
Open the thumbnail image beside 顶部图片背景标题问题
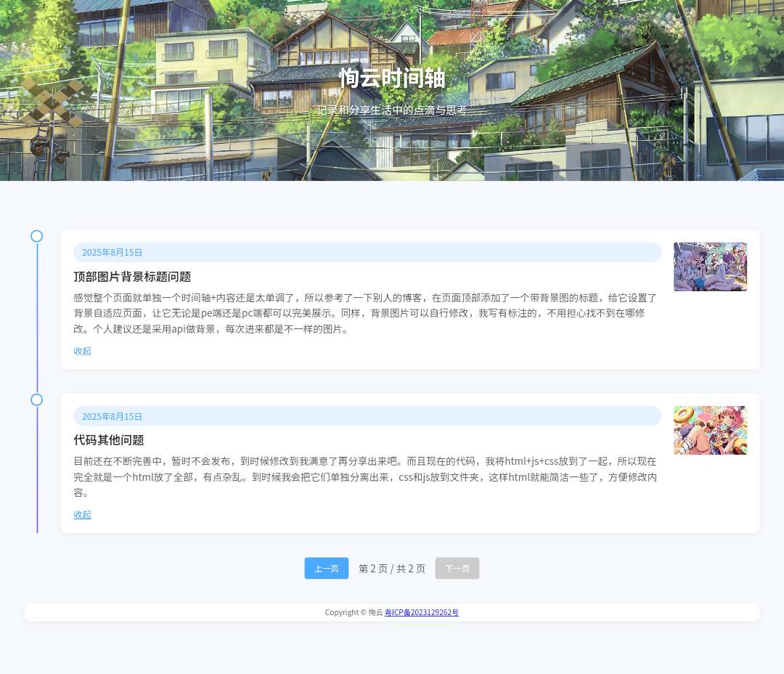[x=710, y=267]
